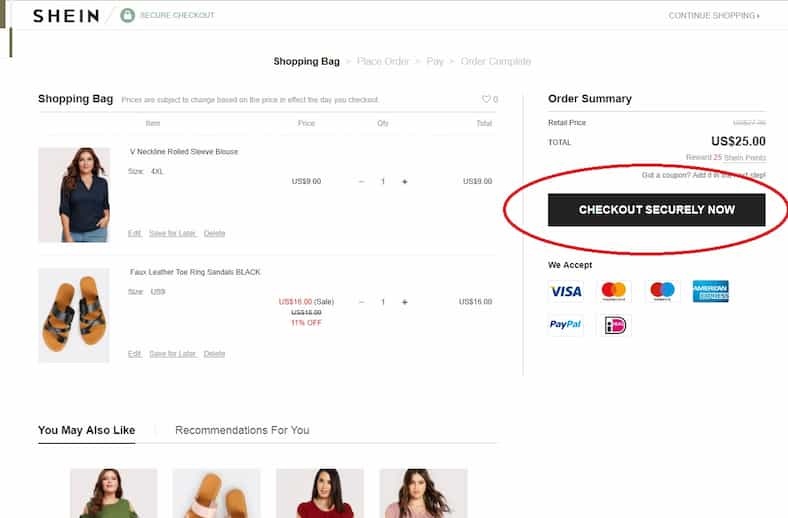This screenshot has height=518, width=788.
Task: Decrease quantity of V Neckline Blouse
Action: (361, 182)
